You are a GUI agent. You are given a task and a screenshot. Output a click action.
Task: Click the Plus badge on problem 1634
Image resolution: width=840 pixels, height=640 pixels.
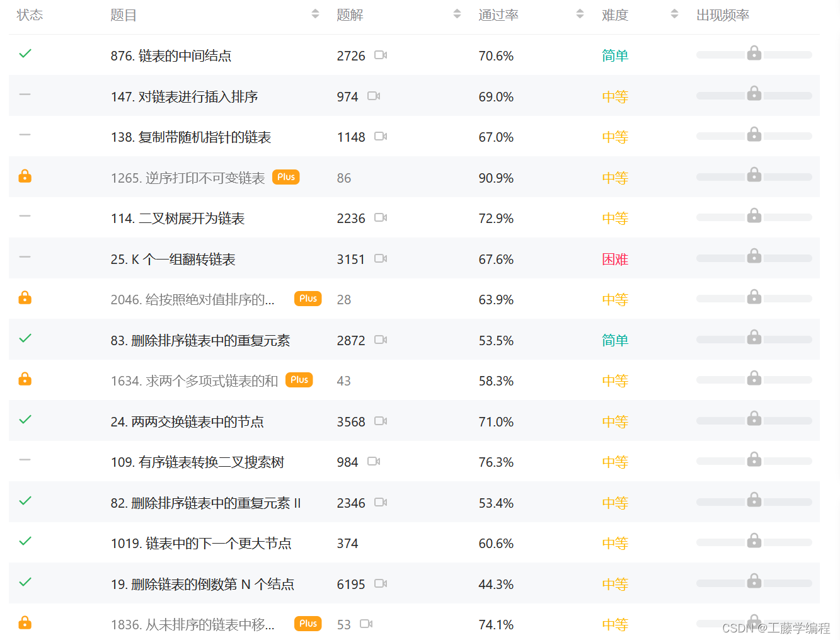point(299,380)
